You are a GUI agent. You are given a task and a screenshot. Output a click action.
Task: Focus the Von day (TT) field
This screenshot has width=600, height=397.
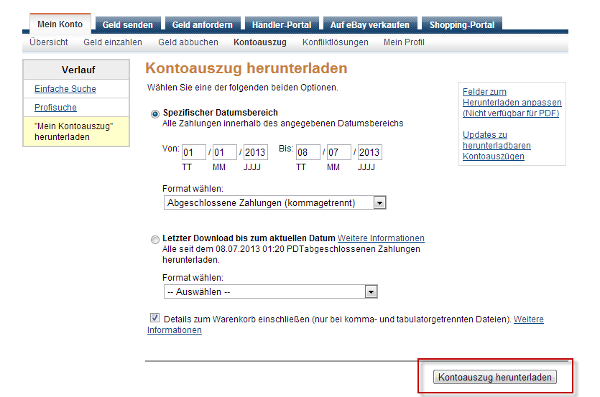tap(194, 152)
